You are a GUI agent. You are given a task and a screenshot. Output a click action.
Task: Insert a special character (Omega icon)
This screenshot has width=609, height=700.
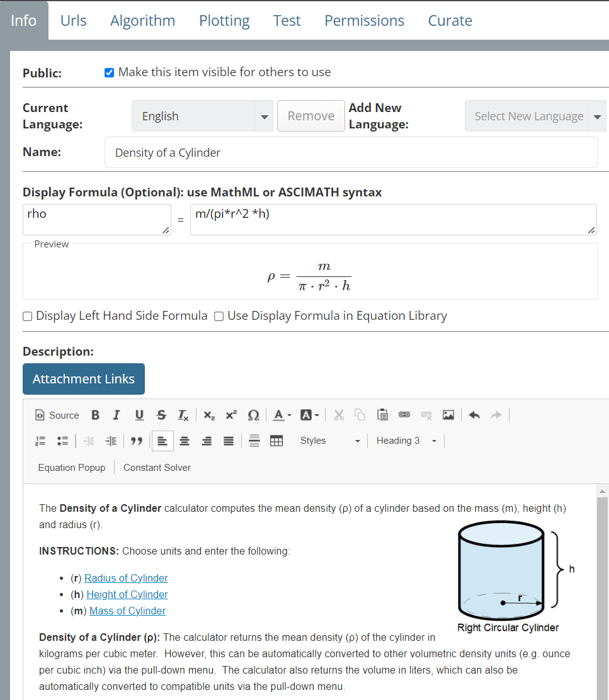[x=253, y=415]
